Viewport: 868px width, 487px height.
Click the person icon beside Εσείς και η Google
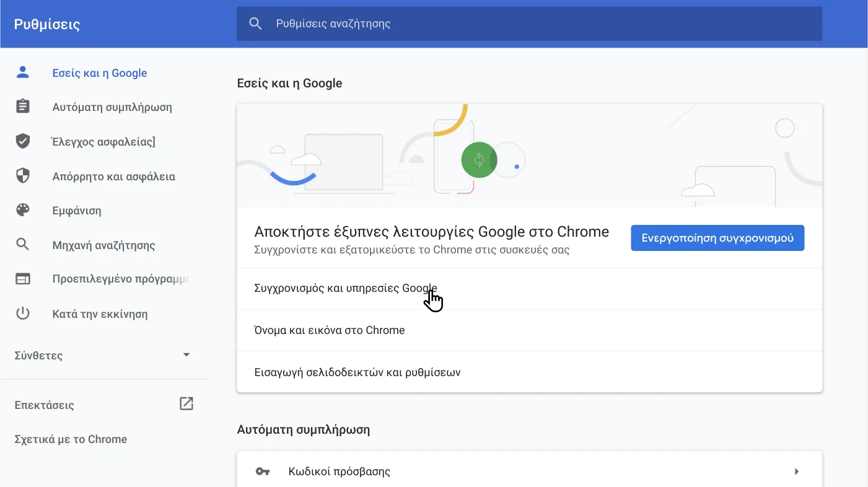coord(23,72)
